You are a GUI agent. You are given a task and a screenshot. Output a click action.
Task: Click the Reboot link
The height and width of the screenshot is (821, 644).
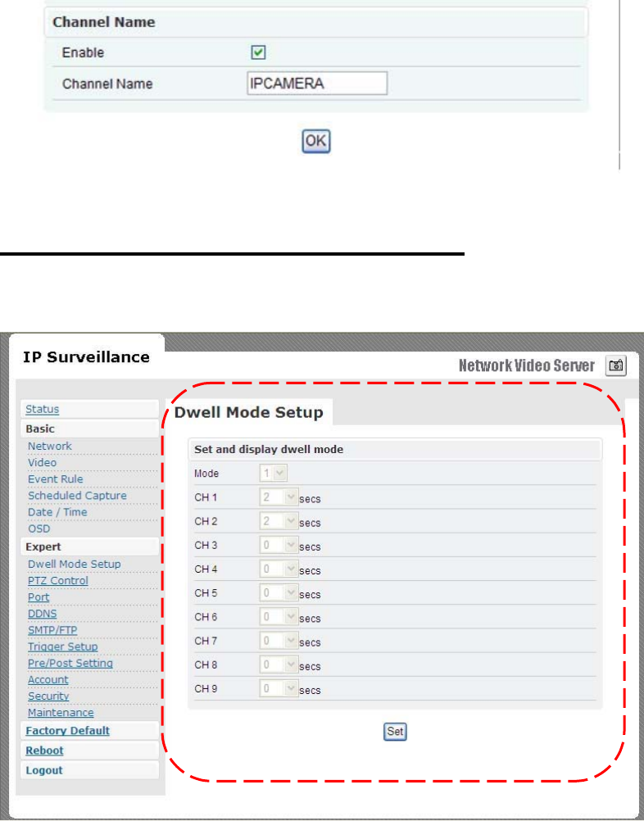[x=44, y=751]
